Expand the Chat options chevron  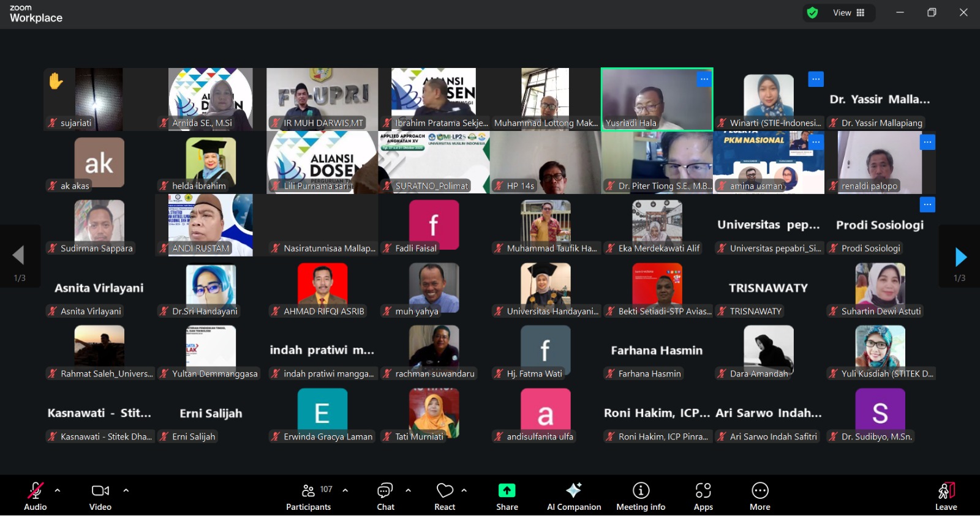(409, 490)
